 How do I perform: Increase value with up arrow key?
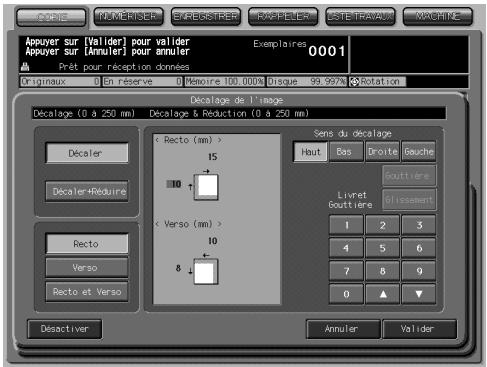(x=382, y=294)
